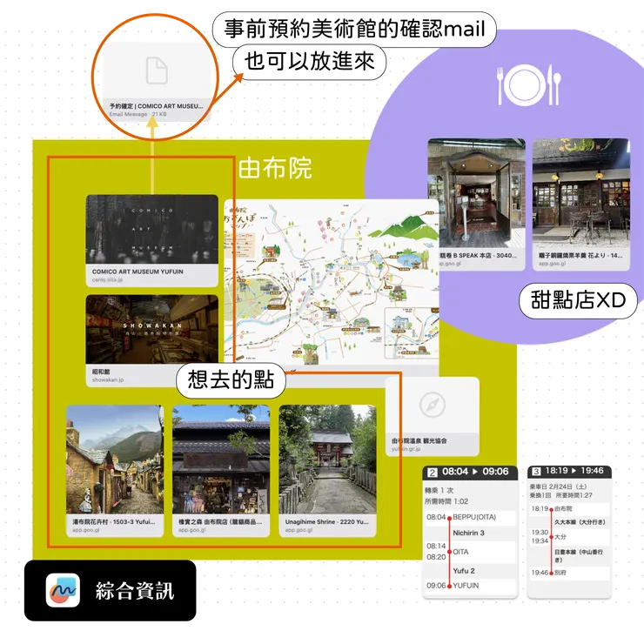
Task: Select the plate and cutlery dining icon
Action: [529, 85]
